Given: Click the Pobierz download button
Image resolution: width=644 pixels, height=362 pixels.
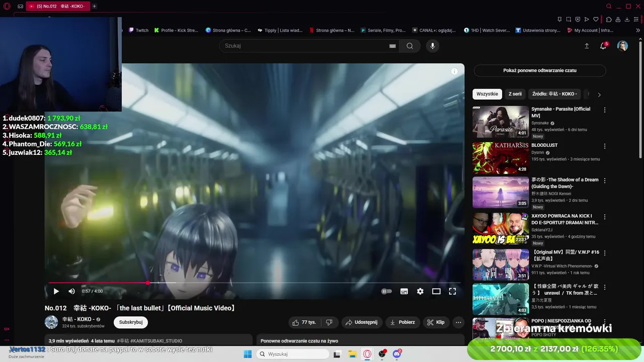Looking at the screenshot, I should (x=402, y=322).
